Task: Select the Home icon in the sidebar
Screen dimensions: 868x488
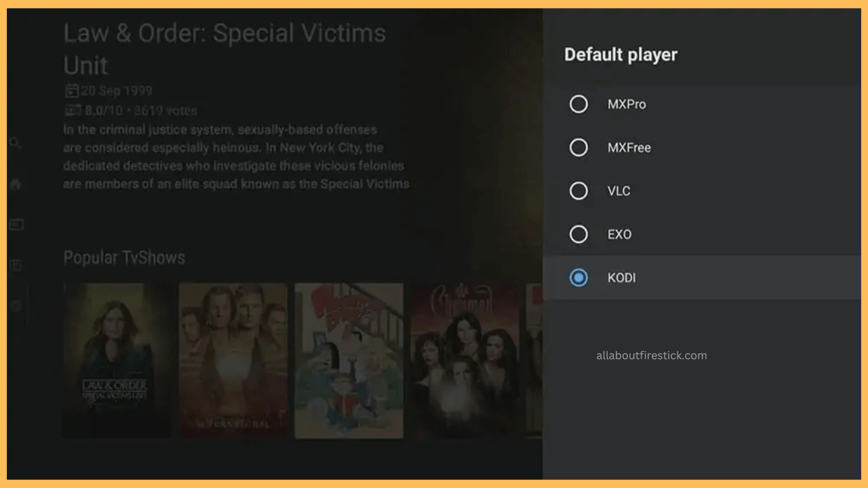Action: (15, 184)
